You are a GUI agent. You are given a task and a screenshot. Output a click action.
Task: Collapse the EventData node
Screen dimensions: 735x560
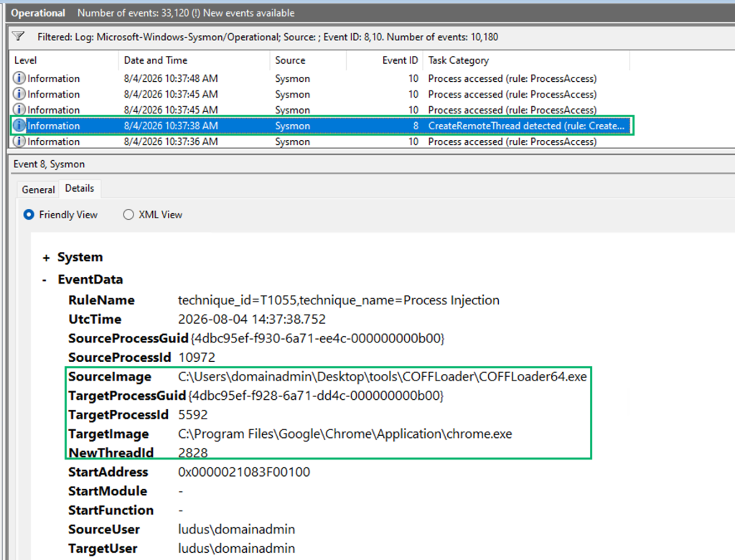coord(45,280)
